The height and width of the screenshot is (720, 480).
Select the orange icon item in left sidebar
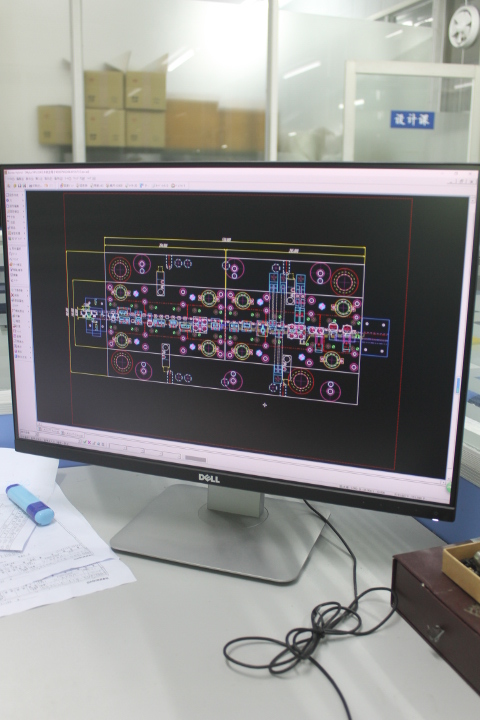(x=11, y=264)
